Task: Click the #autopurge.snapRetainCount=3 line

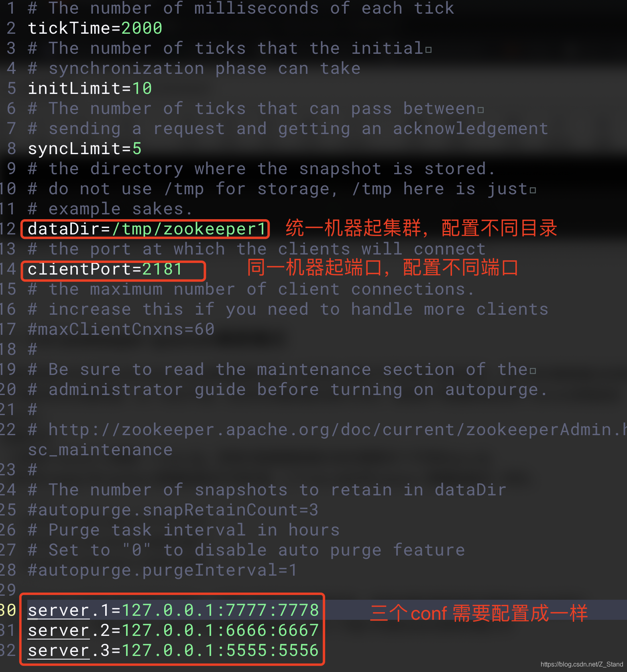Action: [x=173, y=510]
